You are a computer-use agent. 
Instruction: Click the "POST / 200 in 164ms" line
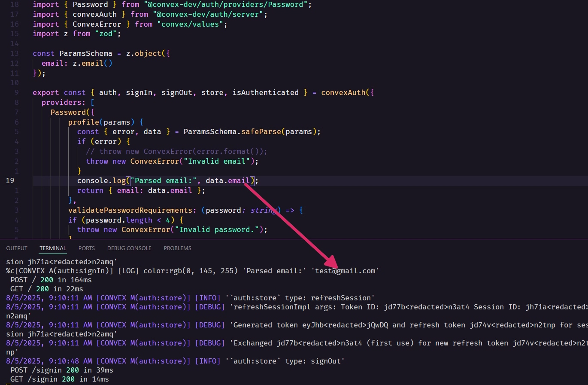(51, 280)
